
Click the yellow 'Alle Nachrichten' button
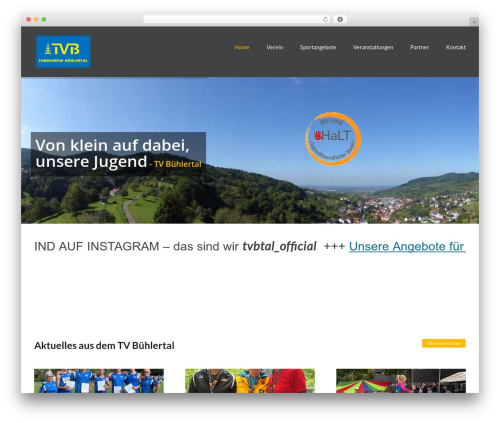click(444, 343)
